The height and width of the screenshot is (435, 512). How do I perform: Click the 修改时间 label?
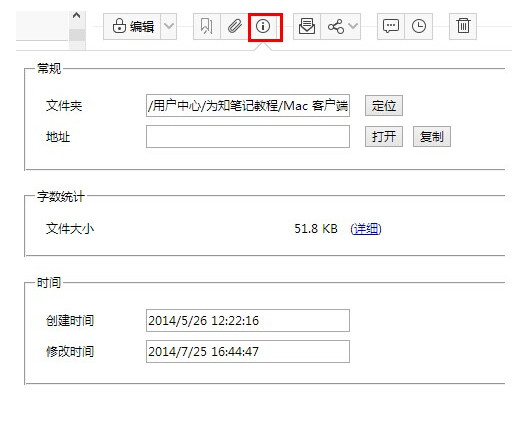click(70, 351)
